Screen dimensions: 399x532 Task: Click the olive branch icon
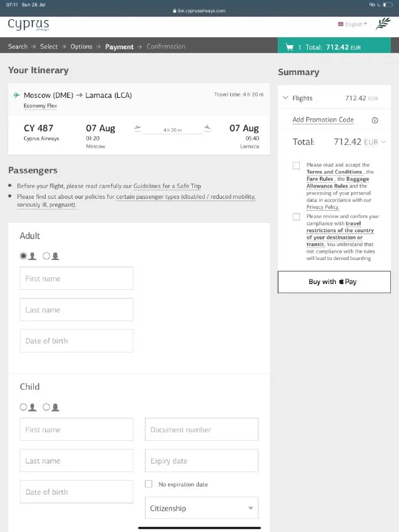[x=383, y=25]
